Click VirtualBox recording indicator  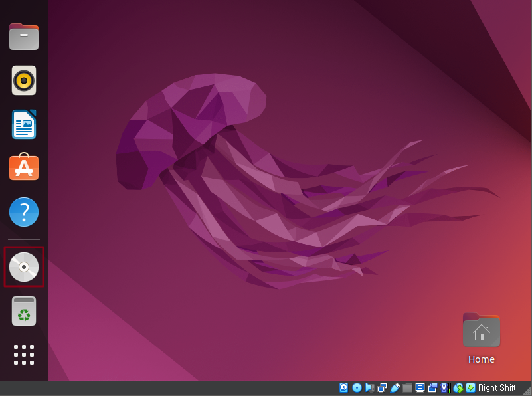point(432,387)
